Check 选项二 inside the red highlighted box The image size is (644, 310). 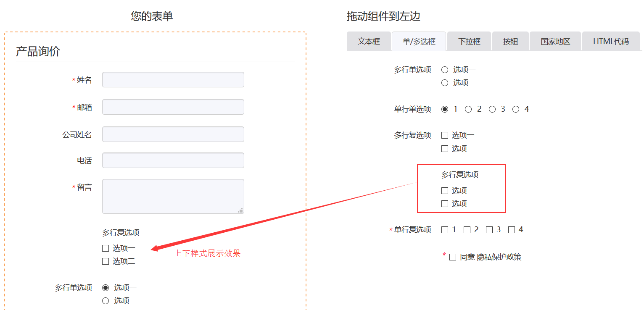coord(444,203)
